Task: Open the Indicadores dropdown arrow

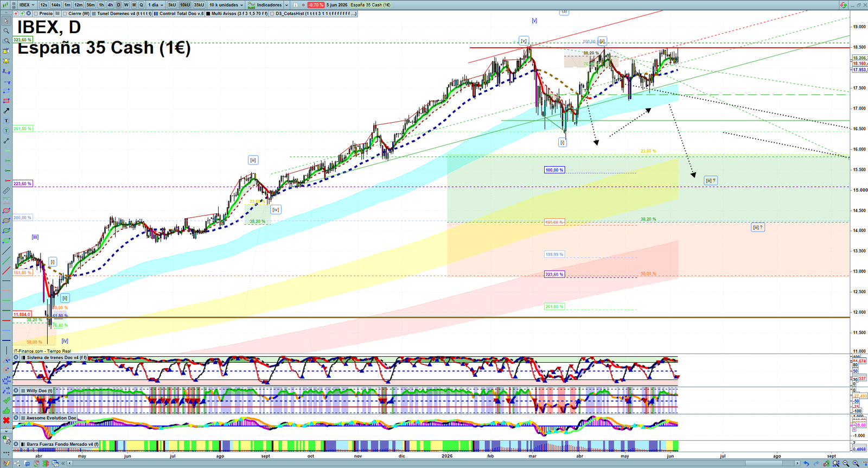Action: tap(286, 5)
